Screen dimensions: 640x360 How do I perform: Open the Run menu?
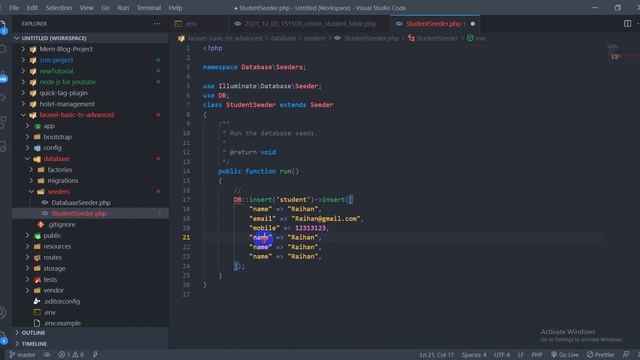pyautogui.click(x=123, y=8)
